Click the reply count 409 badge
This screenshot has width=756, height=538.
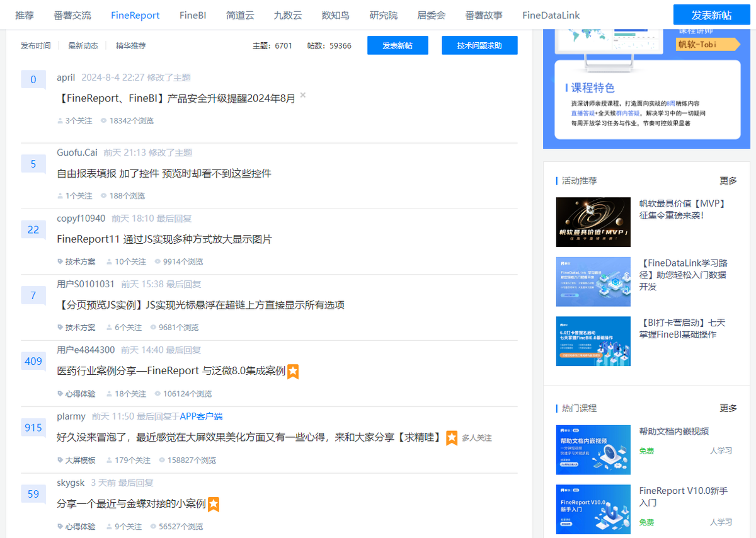tap(33, 362)
